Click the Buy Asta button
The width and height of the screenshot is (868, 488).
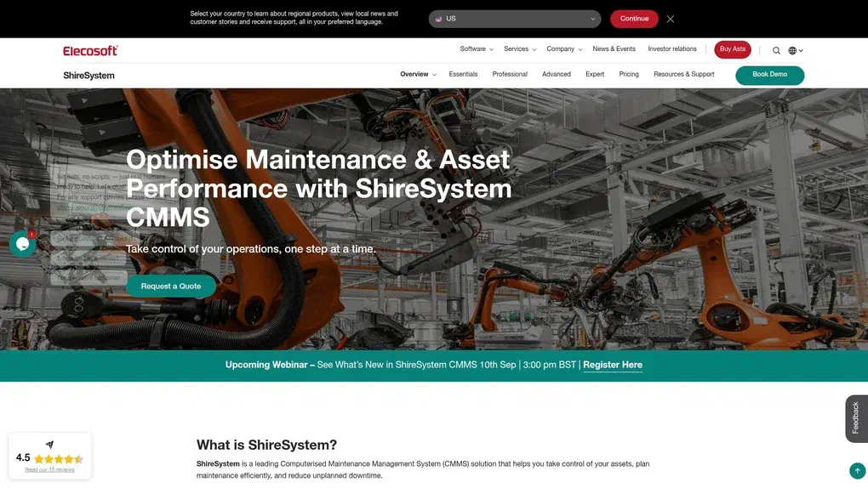click(x=733, y=49)
